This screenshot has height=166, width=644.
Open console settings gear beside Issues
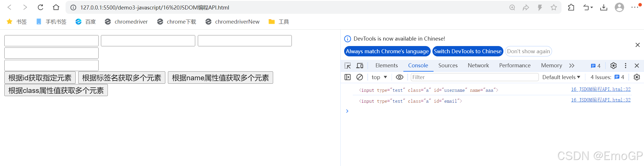[x=637, y=77]
